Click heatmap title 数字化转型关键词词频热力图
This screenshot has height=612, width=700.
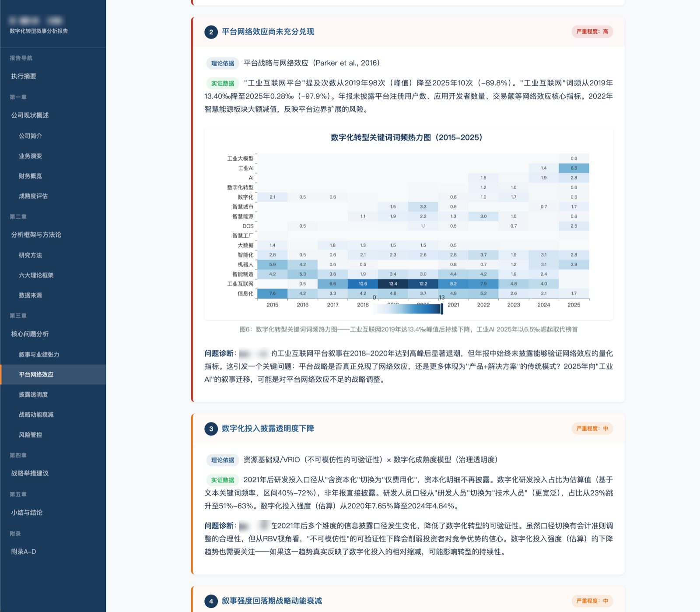406,137
